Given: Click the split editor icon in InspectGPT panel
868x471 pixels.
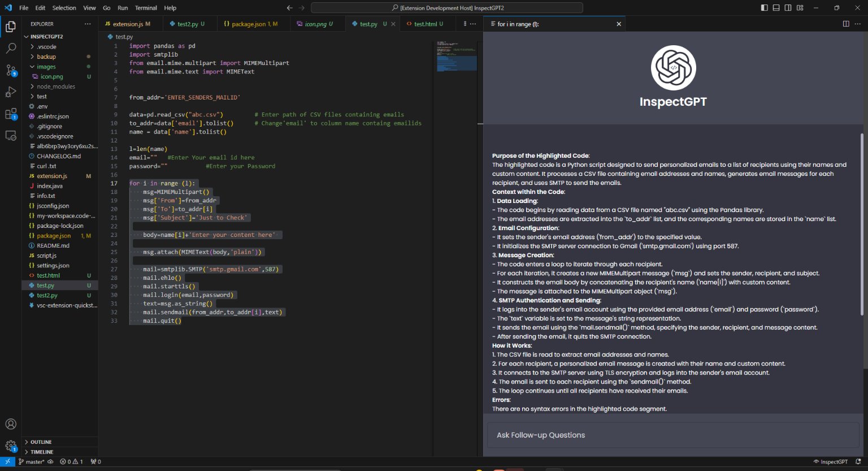Looking at the screenshot, I should [x=846, y=24].
